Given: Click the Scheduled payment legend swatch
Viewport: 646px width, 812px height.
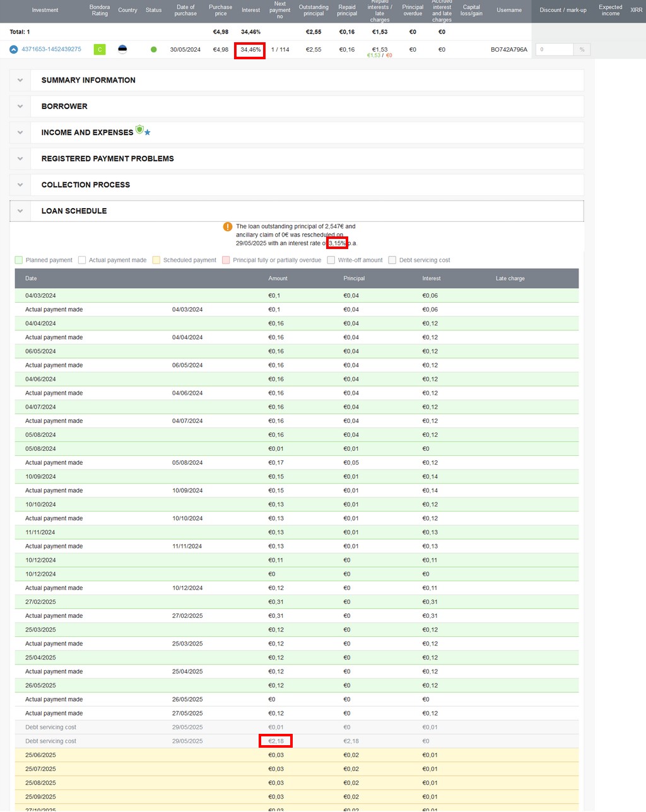Looking at the screenshot, I should [156, 260].
